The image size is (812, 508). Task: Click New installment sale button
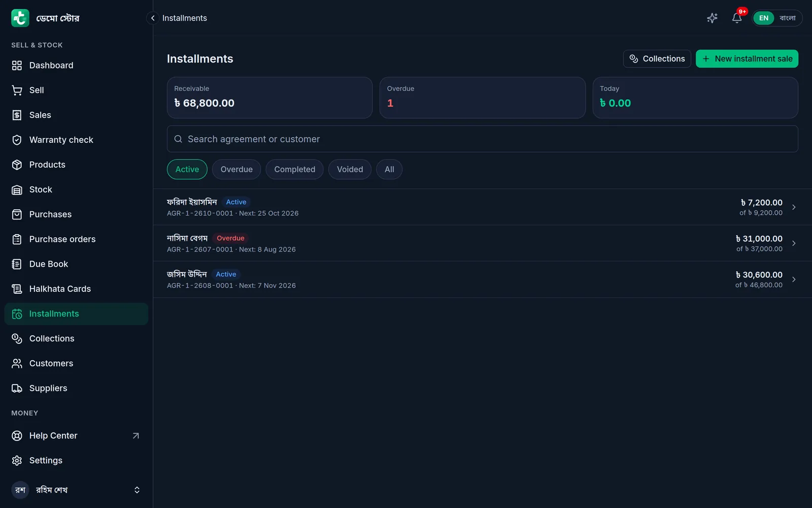(747, 58)
